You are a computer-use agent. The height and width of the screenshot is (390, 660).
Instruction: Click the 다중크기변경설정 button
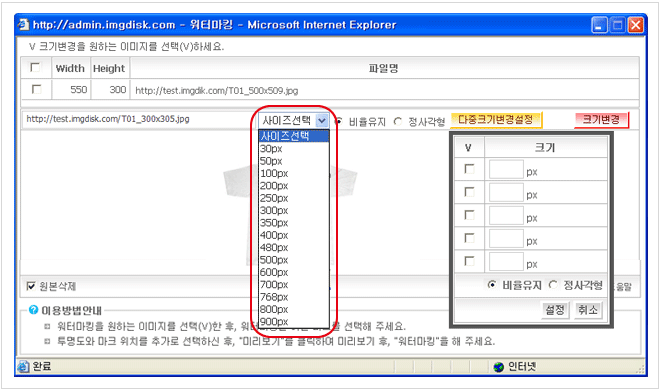pyautogui.click(x=496, y=120)
